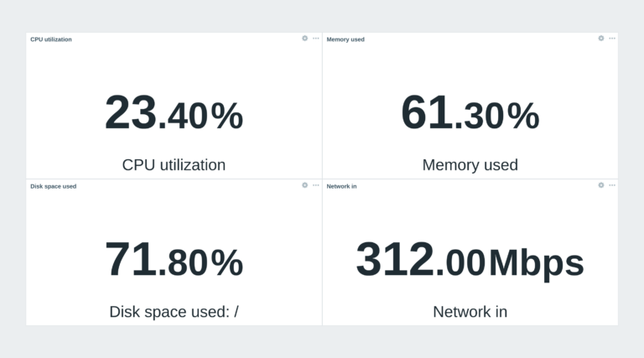This screenshot has width=644, height=358.
Task: Open CPU utilization widget settings gear
Action: tap(304, 39)
